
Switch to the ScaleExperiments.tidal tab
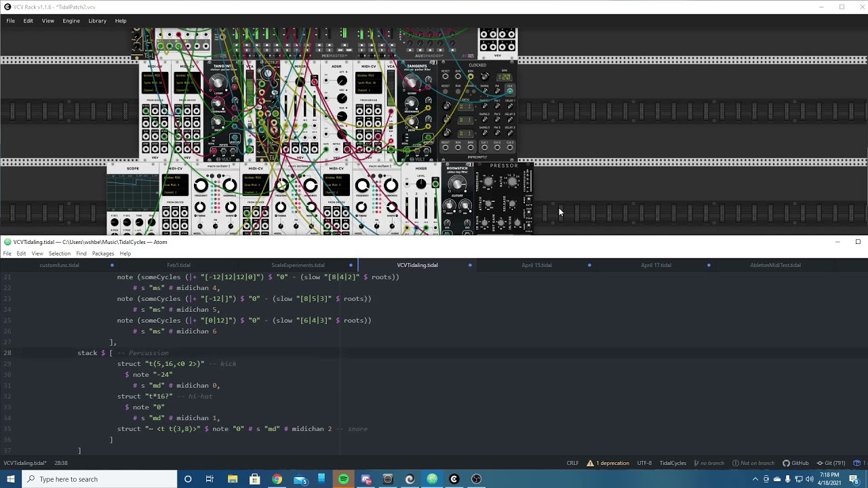pos(298,265)
